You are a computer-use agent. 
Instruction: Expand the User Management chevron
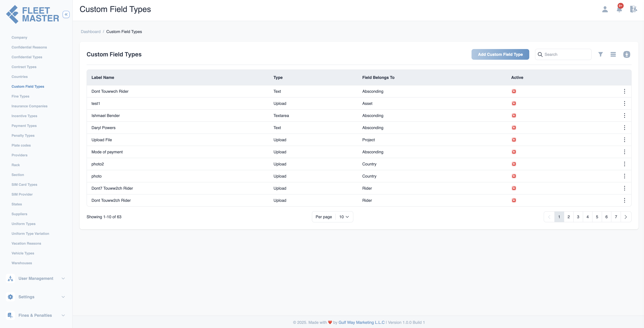[x=63, y=278]
